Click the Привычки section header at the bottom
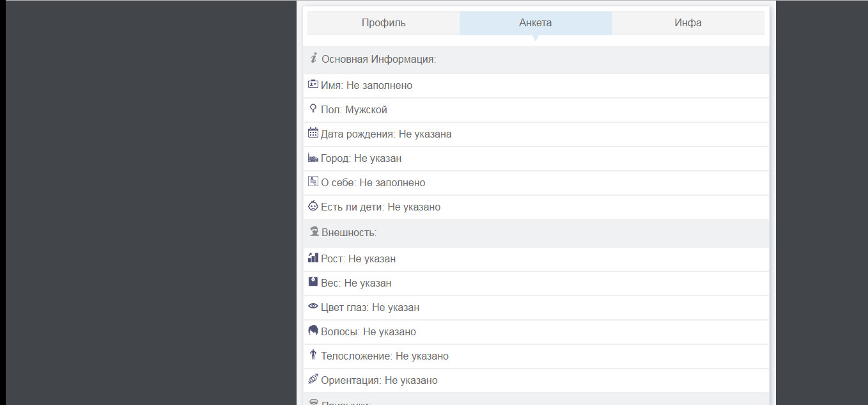 (346, 402)
